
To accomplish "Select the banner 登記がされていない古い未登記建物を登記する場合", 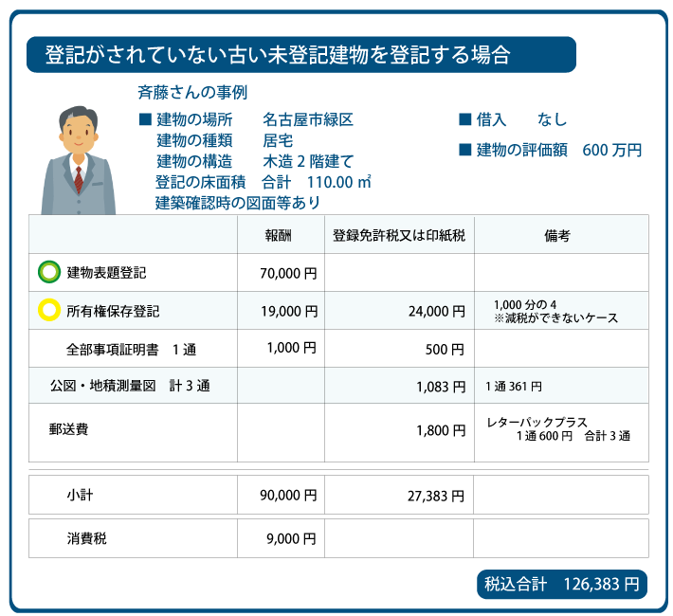I will (300, 55).
